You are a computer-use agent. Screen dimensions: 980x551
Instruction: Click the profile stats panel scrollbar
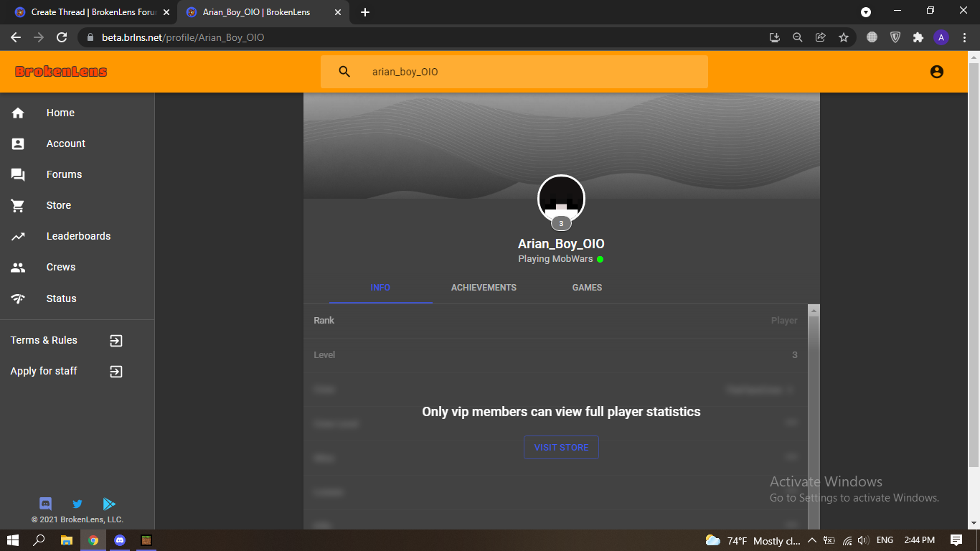(814, 417)
